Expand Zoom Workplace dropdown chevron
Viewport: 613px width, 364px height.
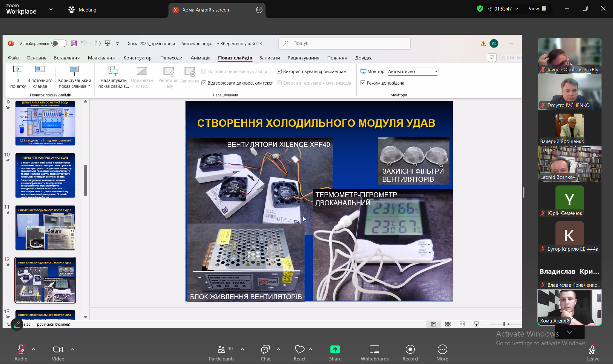pyautogui.click(x=51, y=10)
